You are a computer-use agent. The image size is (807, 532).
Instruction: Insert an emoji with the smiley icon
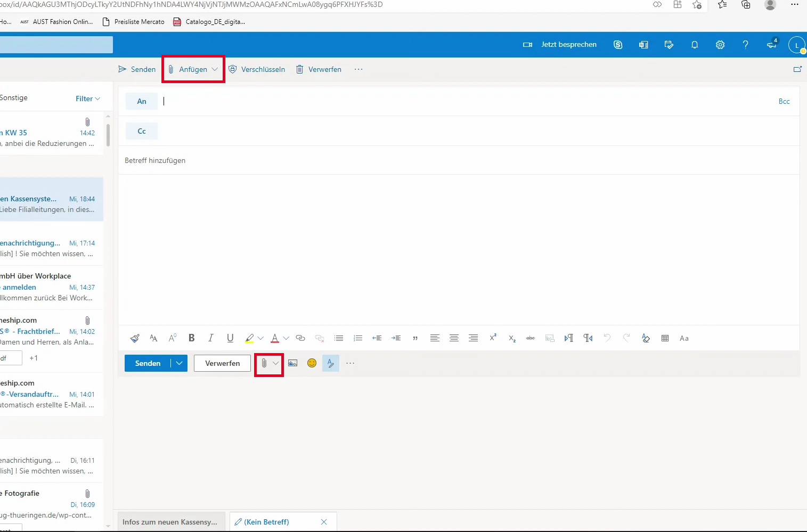(x=312, y=363)
